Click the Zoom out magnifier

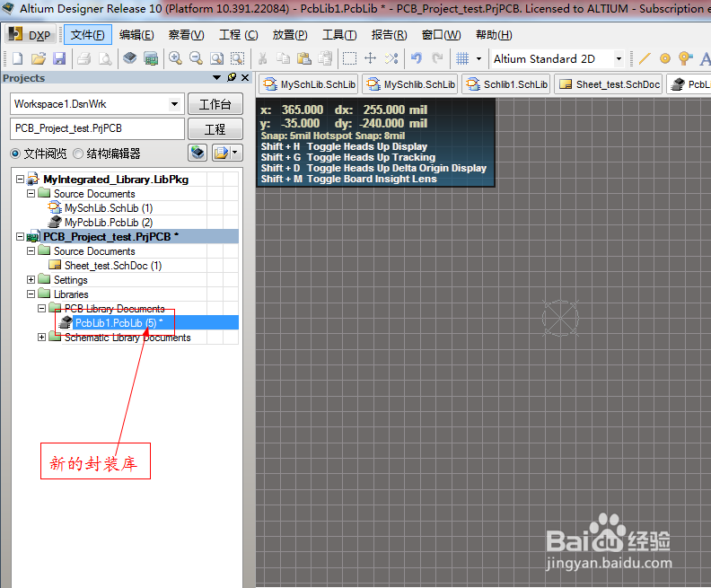click(x=196, y=58)
